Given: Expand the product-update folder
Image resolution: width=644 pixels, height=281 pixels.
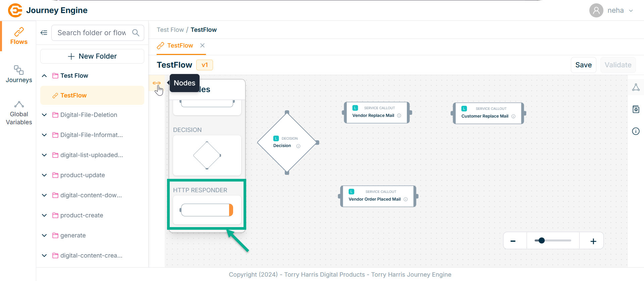Looking at the screenshot, I should pos(44,175).
